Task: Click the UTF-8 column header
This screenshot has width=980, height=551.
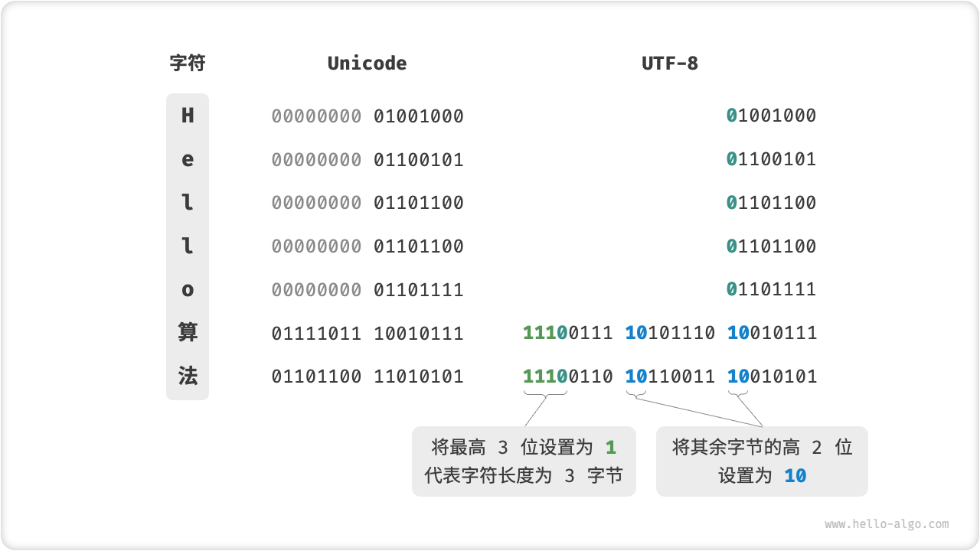Action: click(670, 64)
